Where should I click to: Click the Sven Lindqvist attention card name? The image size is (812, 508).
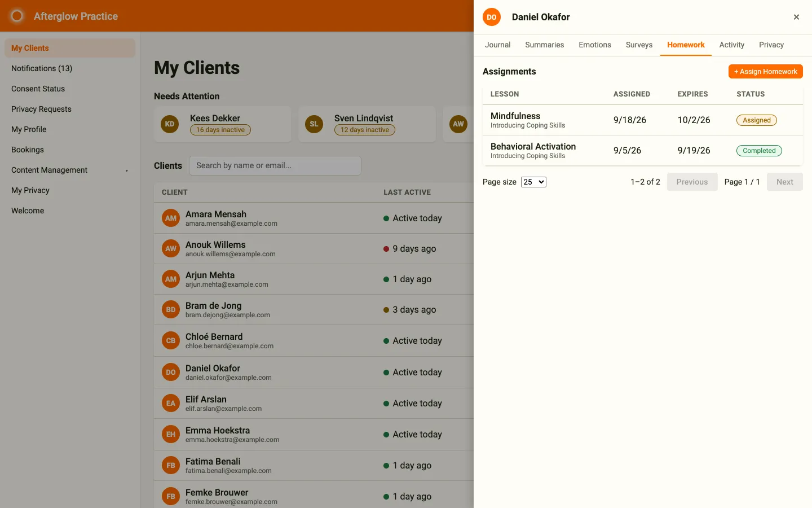point(364,118)
